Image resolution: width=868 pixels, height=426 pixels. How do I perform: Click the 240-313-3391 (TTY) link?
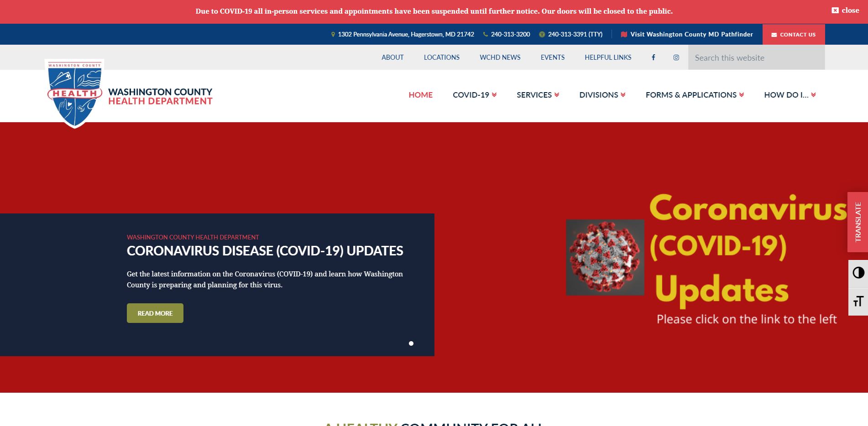(x=575, y=34)
